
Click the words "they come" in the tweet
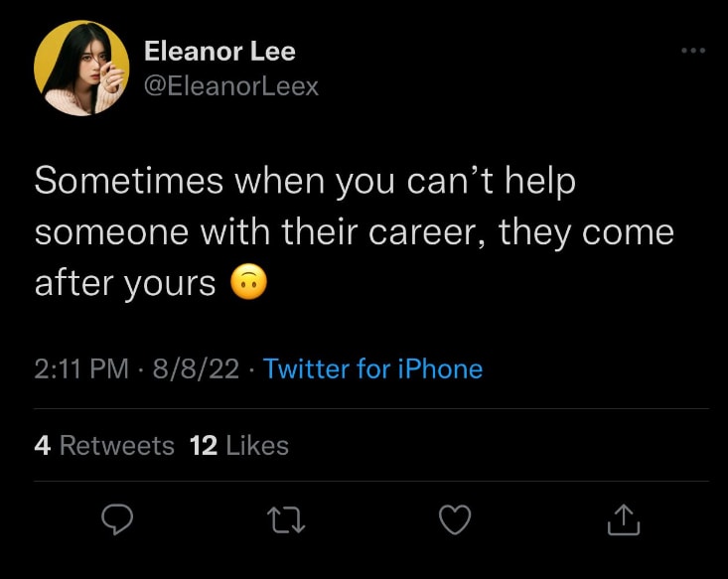pyautogui.click(x=586, y=233)
